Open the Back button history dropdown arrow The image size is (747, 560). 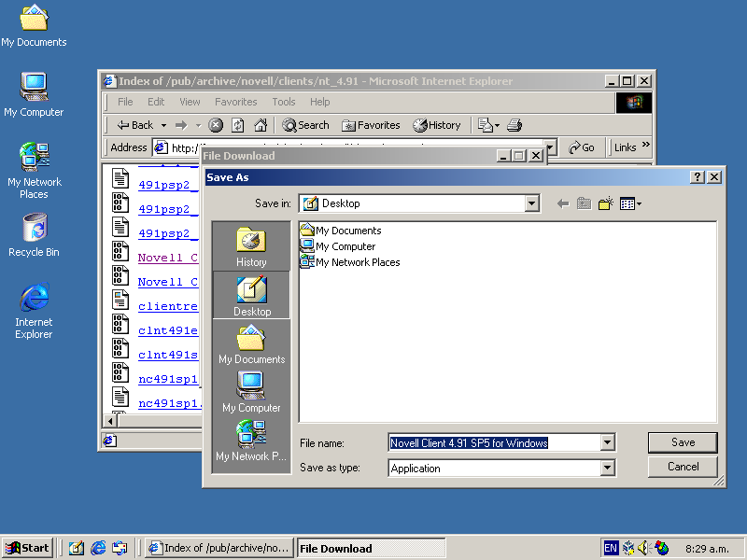163,125
